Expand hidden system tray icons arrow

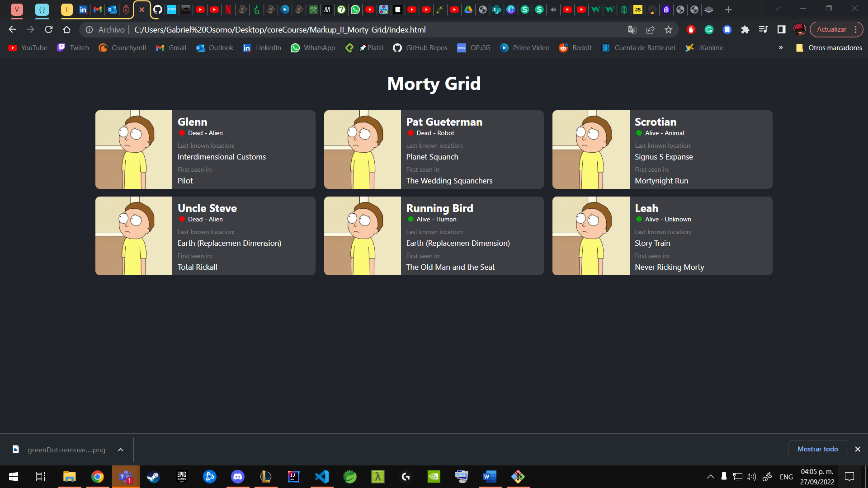pos(710,476)
